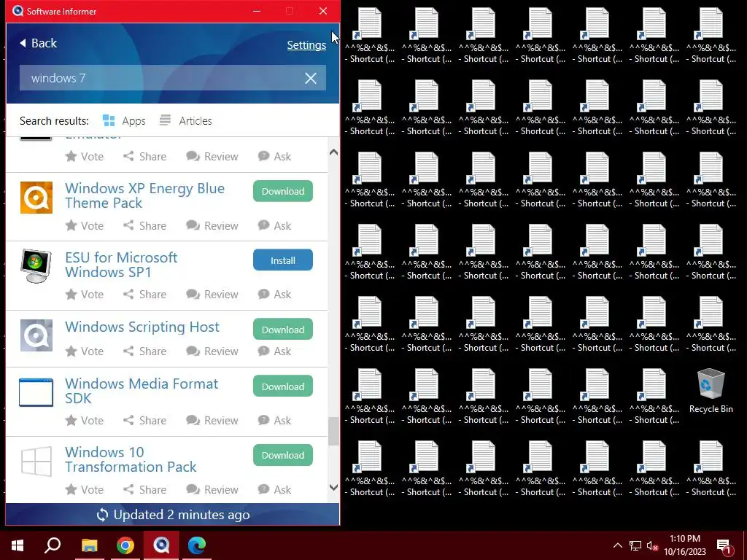This screenshot has width=747, height=560.
Task: Click ESU for Microsoft Windows monitor icon
Action: pyautogui.click(x=36, y=266)
